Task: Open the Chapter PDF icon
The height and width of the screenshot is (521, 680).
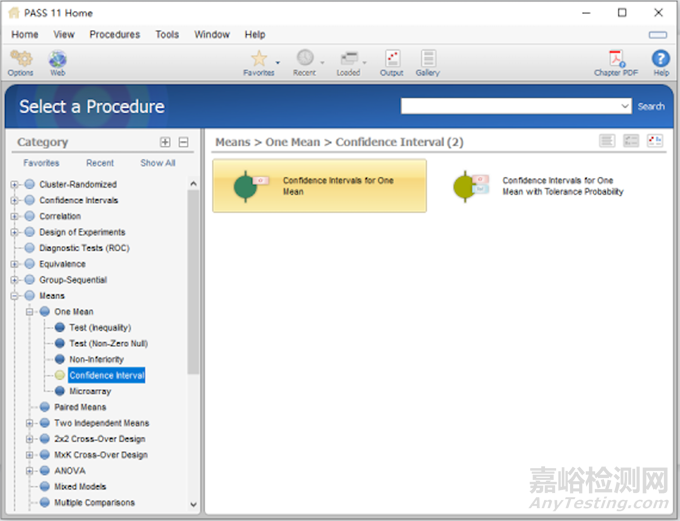Action: click(616, 60)
